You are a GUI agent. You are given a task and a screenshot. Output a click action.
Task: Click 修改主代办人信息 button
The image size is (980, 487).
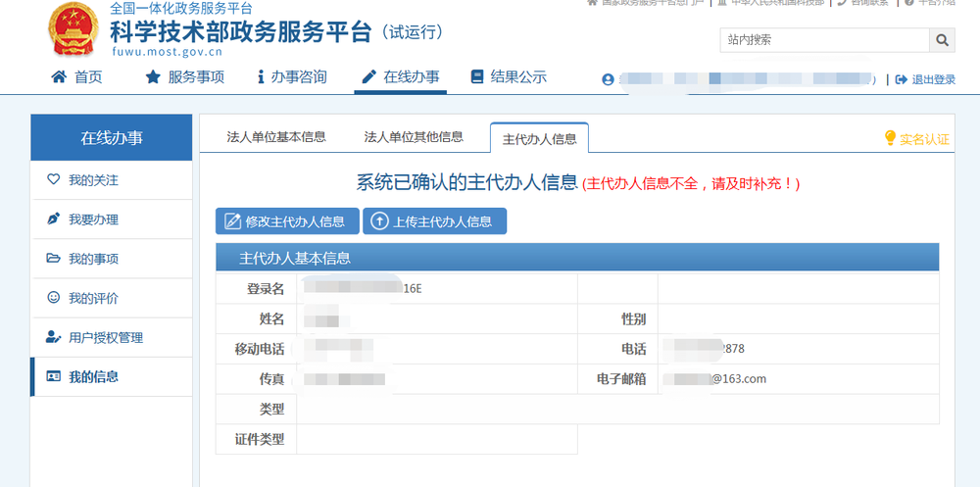tap(280, 221)
